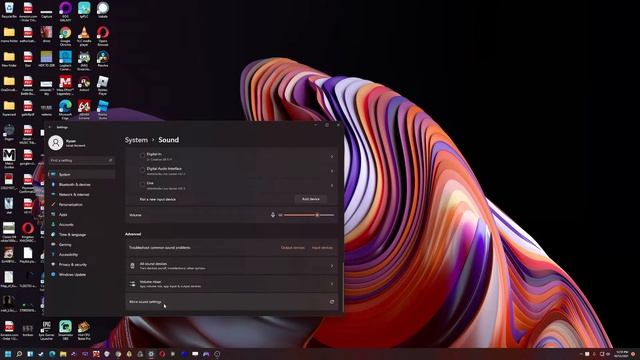Screen dimensions: 640x360
Task: Open Network & internet settings
Action: point(82,194)
